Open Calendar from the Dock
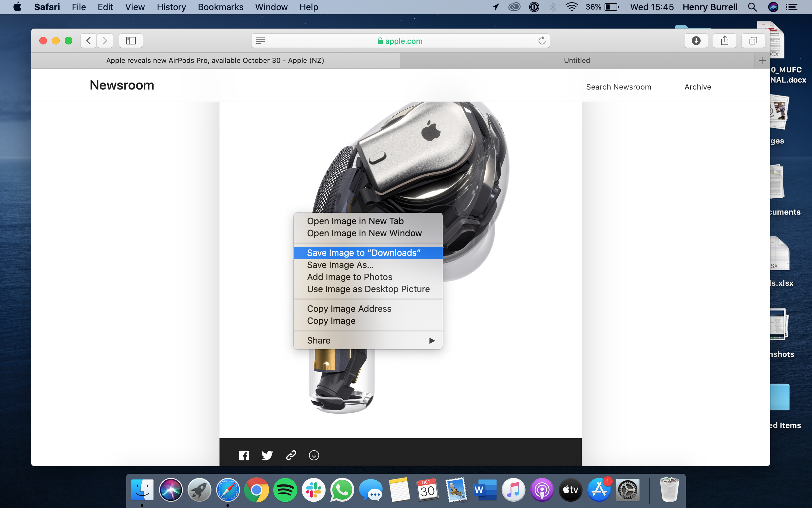812x508 pixels. [428, 490]
